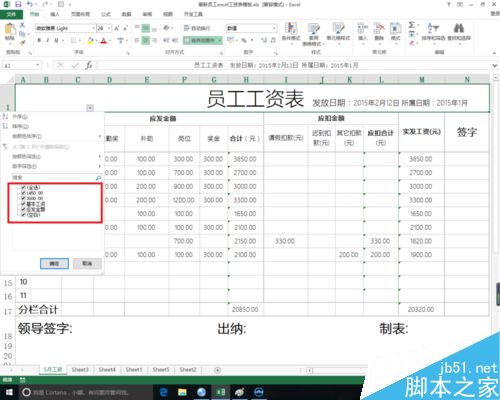Toggle Italic formatting
This screenshot has height=400, width=500.
click(48, 40)
